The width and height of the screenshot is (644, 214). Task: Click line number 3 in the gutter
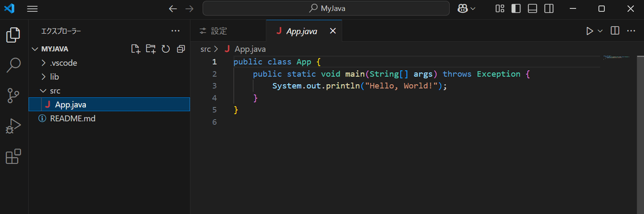[x=214, y=86]
